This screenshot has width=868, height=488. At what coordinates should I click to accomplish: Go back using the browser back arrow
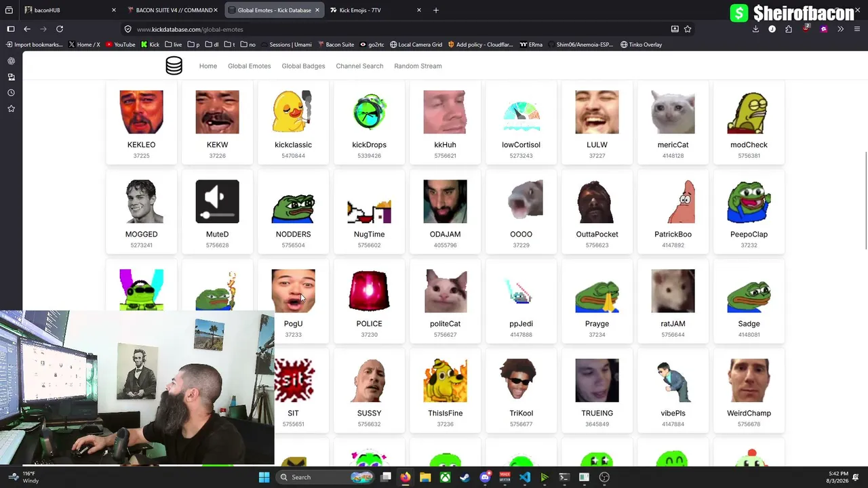[x=27, y=29]
